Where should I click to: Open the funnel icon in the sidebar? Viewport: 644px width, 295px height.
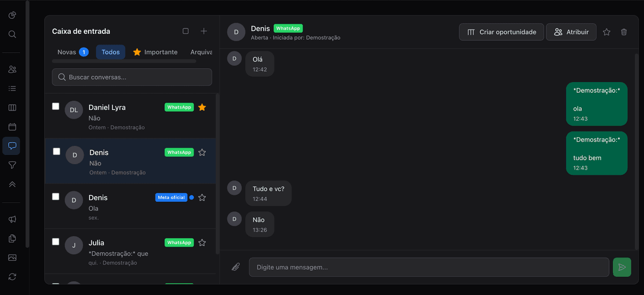coord(12,165)
